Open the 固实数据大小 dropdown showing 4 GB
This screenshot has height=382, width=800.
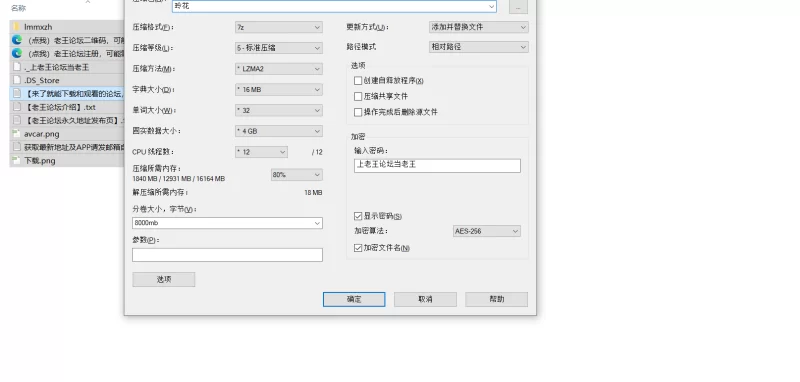click(279, 131)
